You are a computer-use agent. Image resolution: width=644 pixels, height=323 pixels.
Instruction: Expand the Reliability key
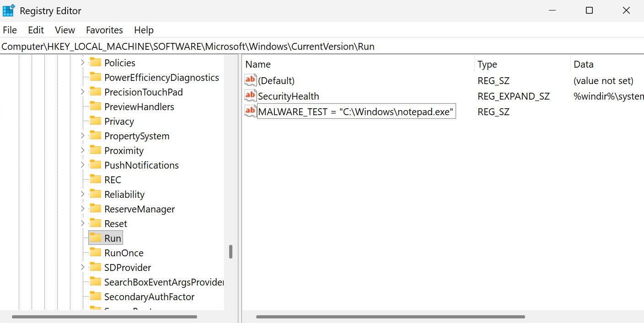click(x=83, y=194)
